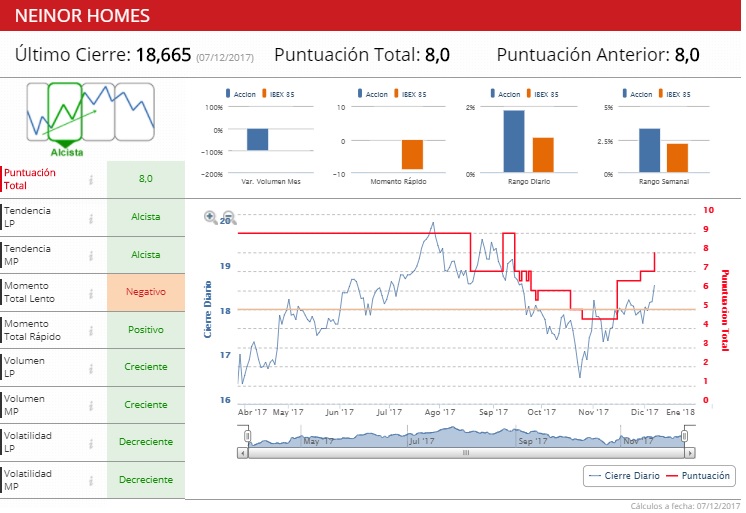This screenshot has width=746, height=513.
Task: Toggle IBEX 35 legend in Rango Diario chart
Action: coord(543,94)
